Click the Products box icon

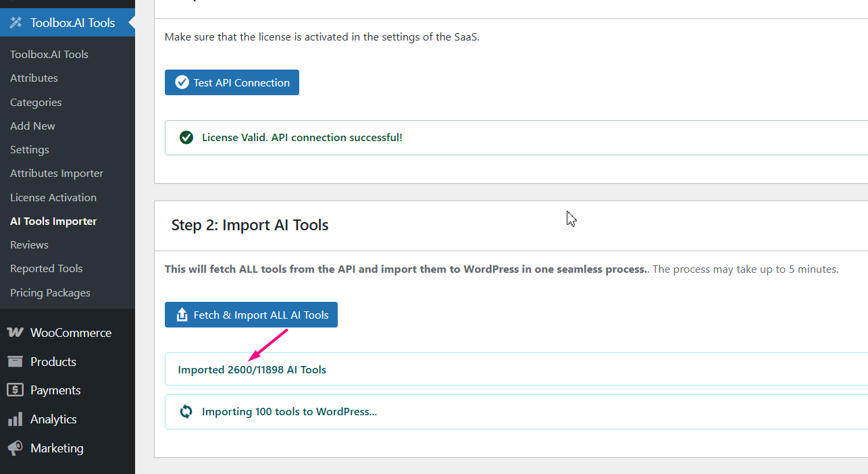15,361
